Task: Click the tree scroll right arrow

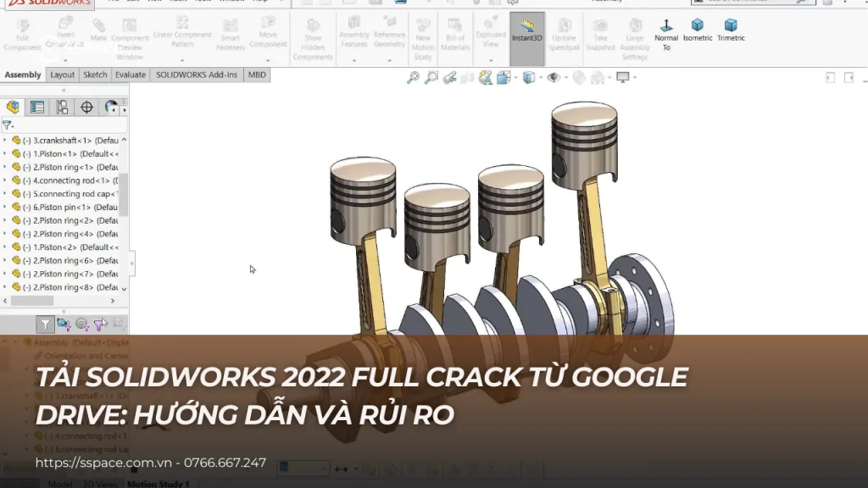Action: point(113,301)
